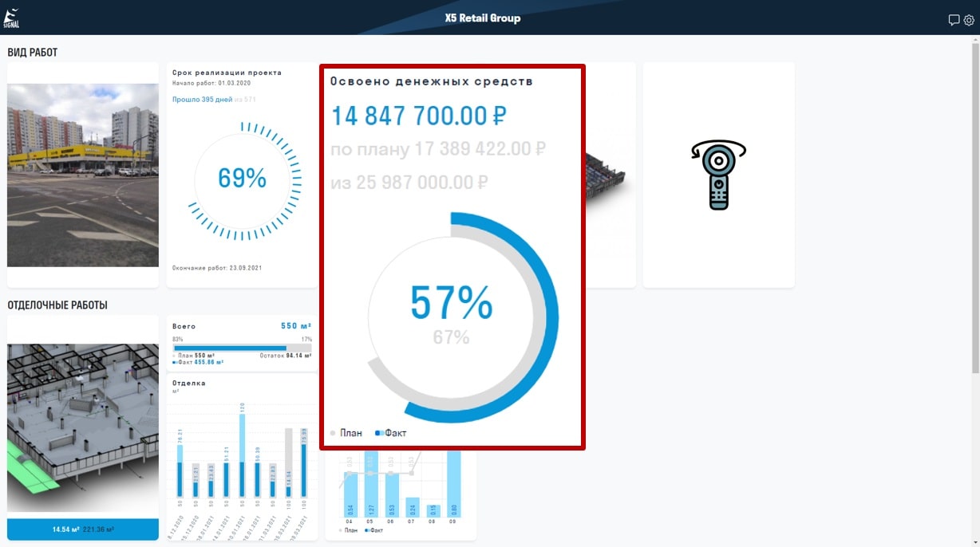Click the month 09 bar in the monthly chart
Image resolution: width=980 pixels, height=547 pixels.
coord(454,484)
